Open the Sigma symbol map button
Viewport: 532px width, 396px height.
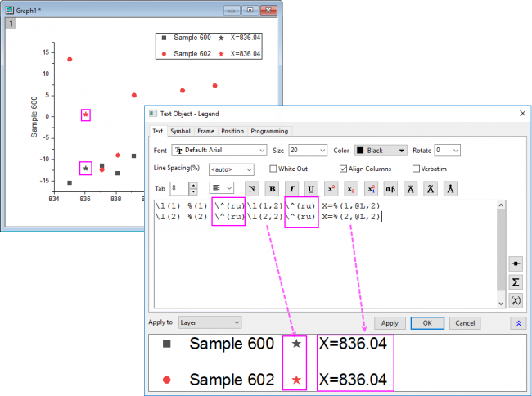point(516,281)
